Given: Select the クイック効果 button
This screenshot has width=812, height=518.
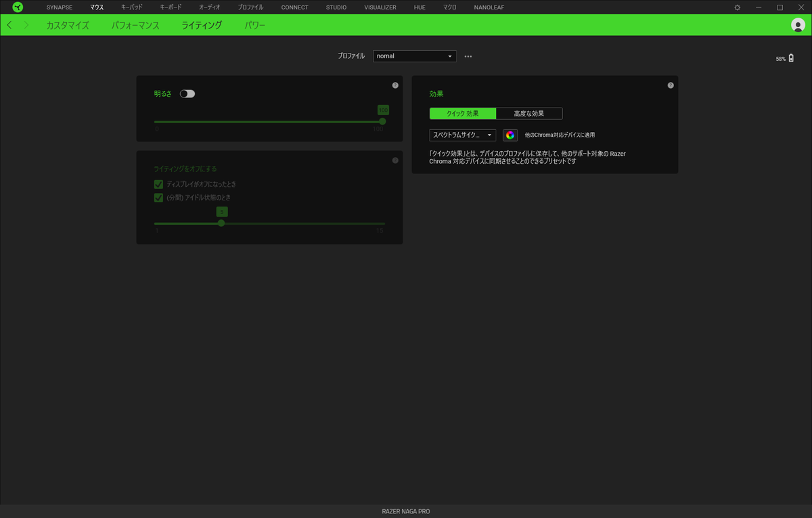Looking at the screenshot, I should pos(463,114).
